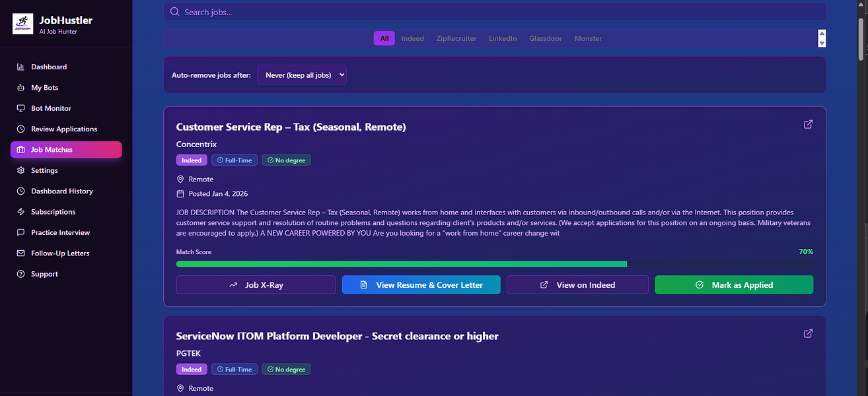
Task: Click the JobHustler logo icon
Action: pyautogui.click(x=22, y=24)
